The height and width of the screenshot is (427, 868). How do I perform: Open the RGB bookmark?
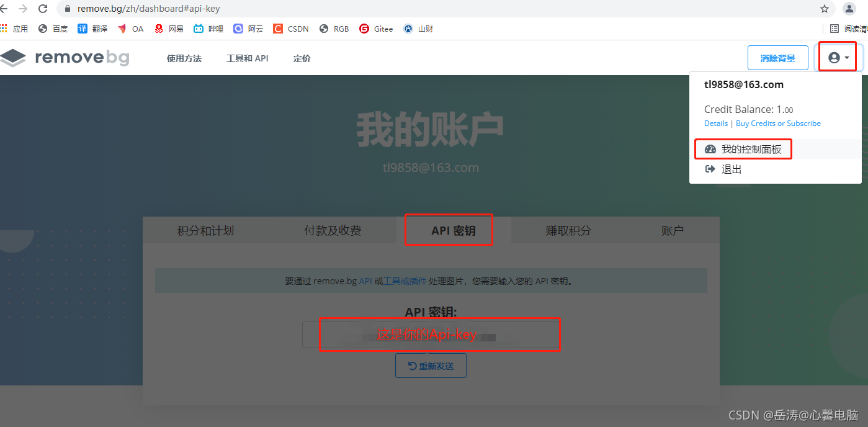pos(334,29)
